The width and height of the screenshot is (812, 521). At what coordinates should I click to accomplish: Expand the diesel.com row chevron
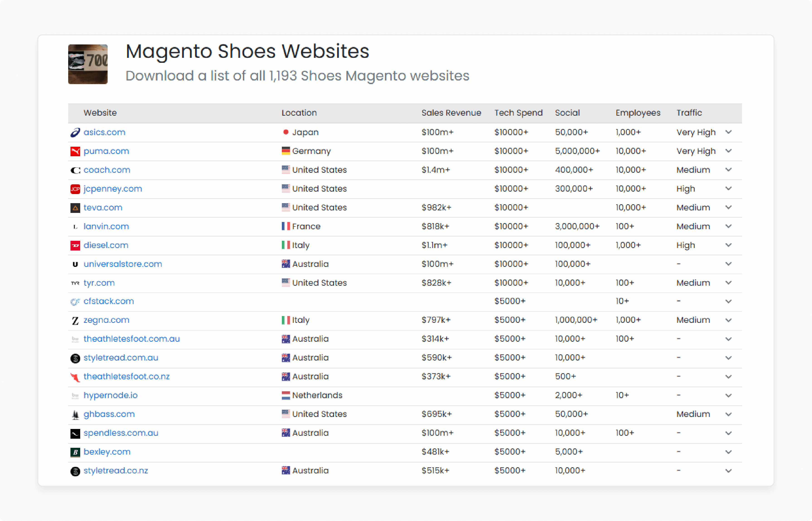728,245
